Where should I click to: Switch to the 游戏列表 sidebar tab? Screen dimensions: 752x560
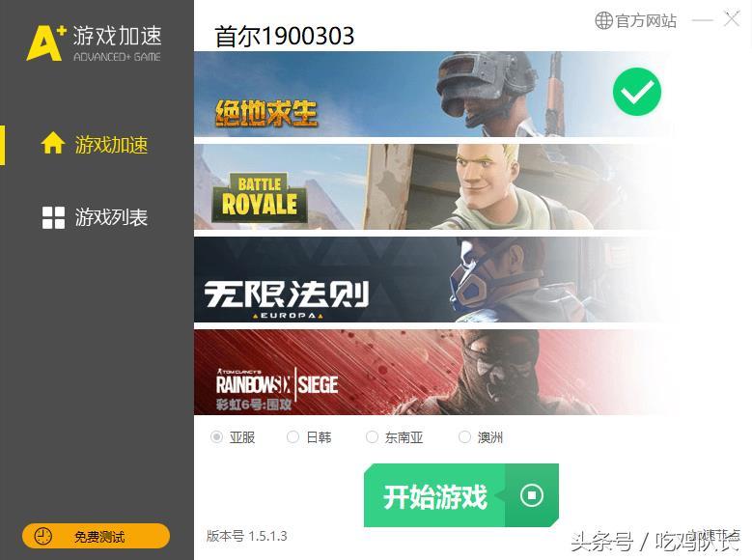pos(97,217)
